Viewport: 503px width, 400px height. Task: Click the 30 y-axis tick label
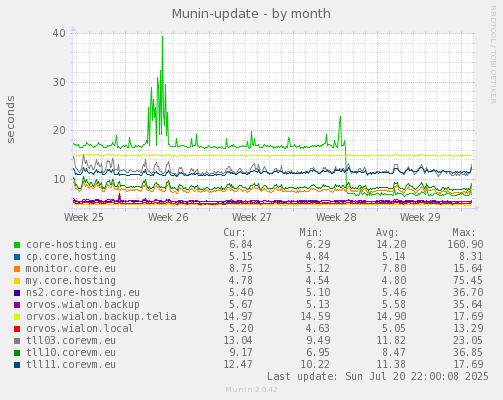pos(59,82)
